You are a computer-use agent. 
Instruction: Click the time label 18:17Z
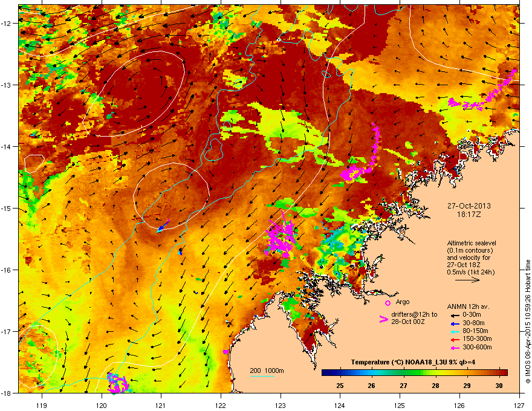(469, 215)
